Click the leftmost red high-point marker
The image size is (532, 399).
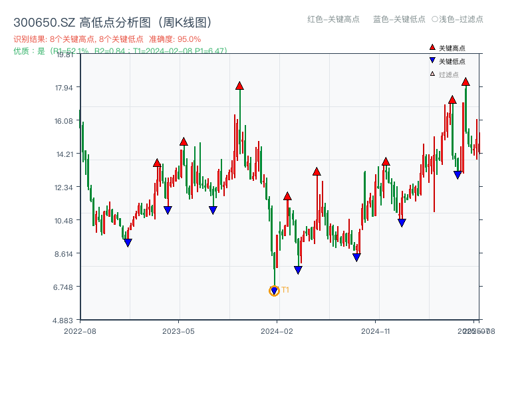click(157, 163)
